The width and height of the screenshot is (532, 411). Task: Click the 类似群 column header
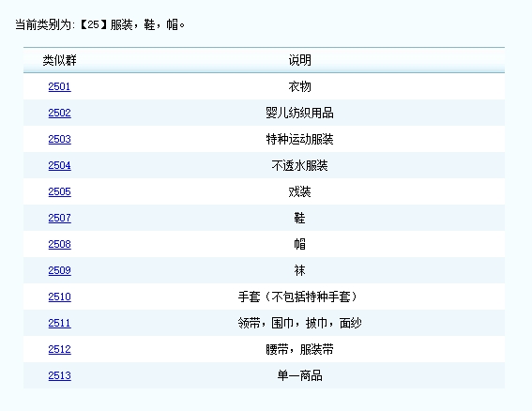[x=59, y=60]
